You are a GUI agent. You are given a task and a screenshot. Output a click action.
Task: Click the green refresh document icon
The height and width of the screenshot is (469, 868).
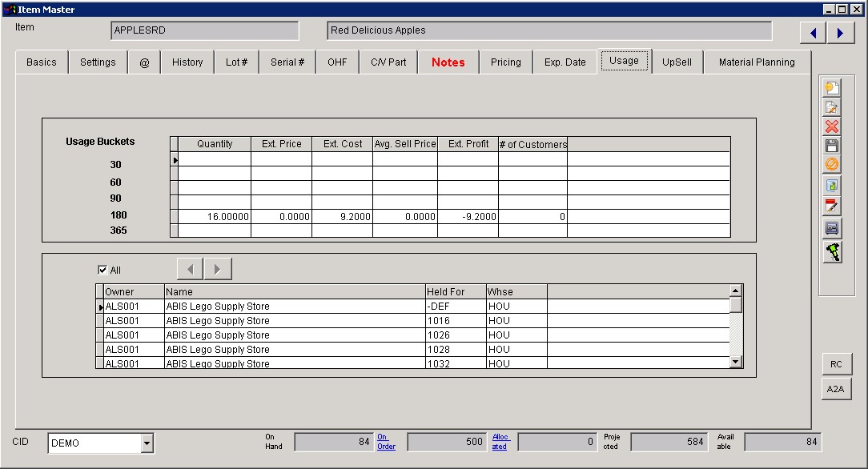832,185
